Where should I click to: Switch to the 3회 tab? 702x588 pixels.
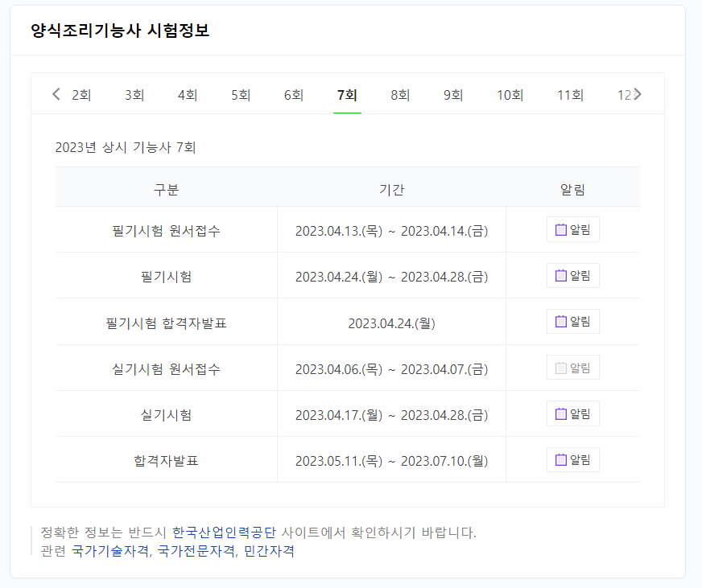(x=134, y=95)
